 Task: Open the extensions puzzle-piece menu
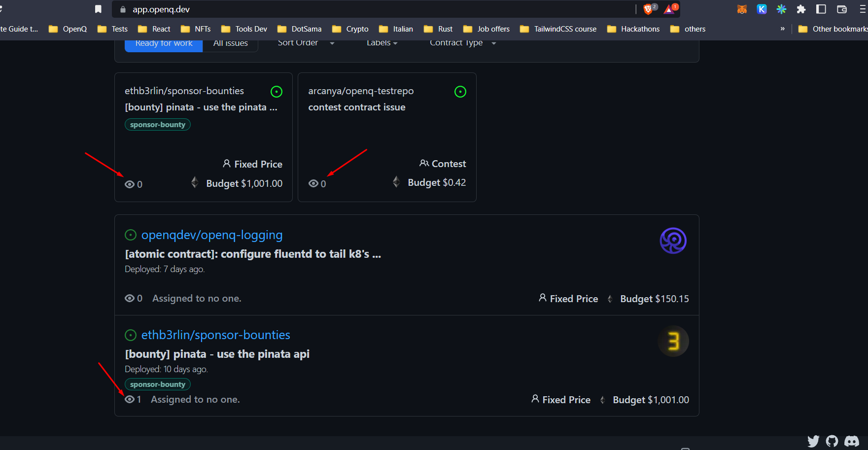tap(801, 9)
